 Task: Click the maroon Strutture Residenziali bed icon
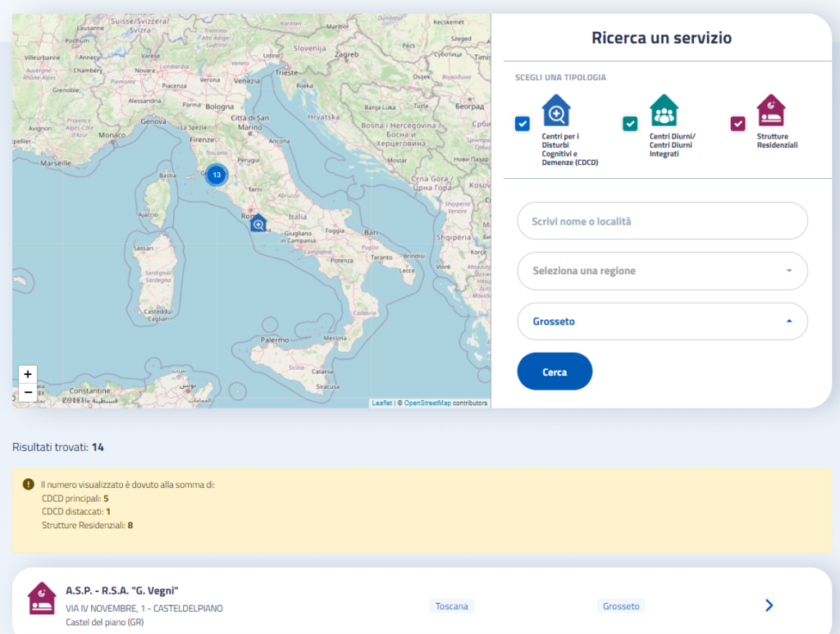coord(771,110)
